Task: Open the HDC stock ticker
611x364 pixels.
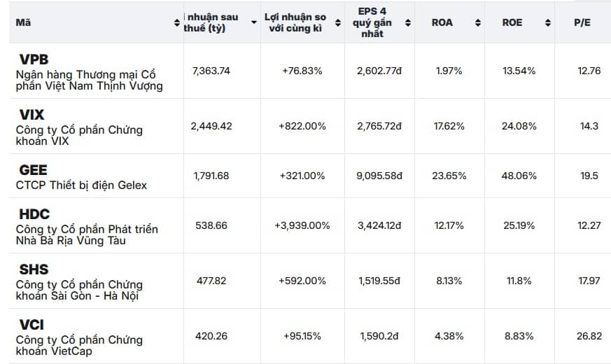Action: (34, 214)
